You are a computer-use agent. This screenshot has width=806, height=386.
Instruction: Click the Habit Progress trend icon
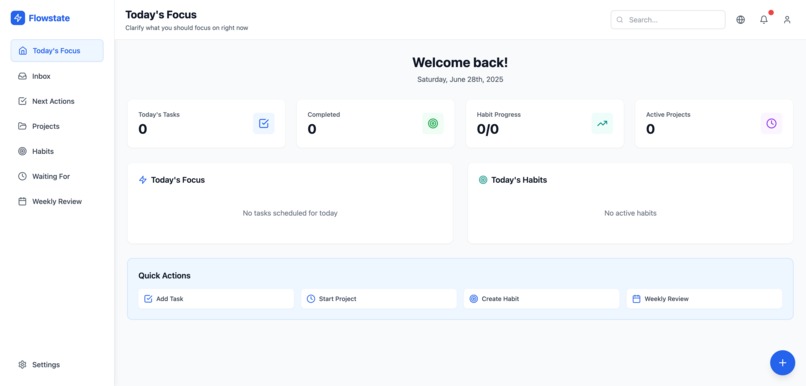602,123
